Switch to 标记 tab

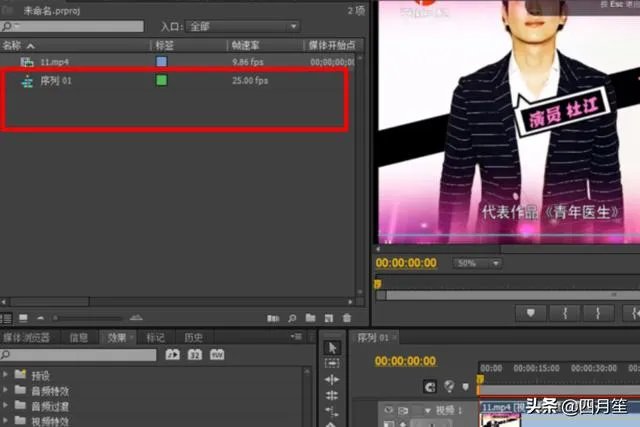click(155, 338)
